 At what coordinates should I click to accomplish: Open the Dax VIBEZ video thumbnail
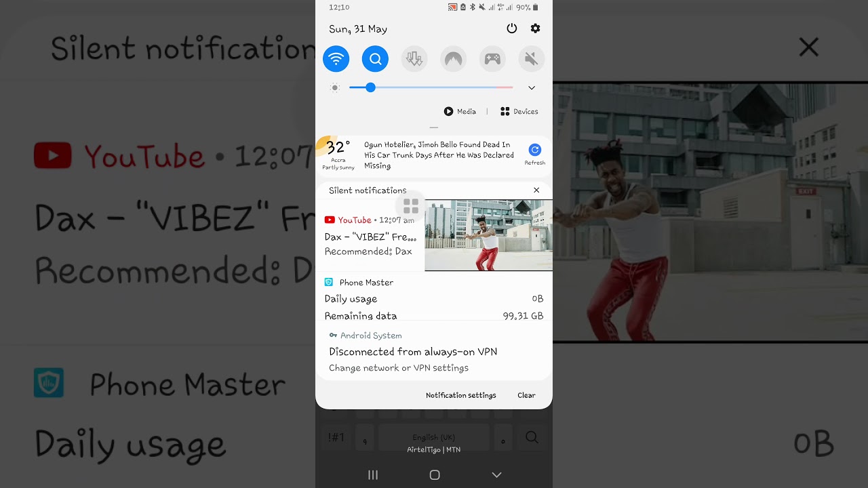(488, 235)
